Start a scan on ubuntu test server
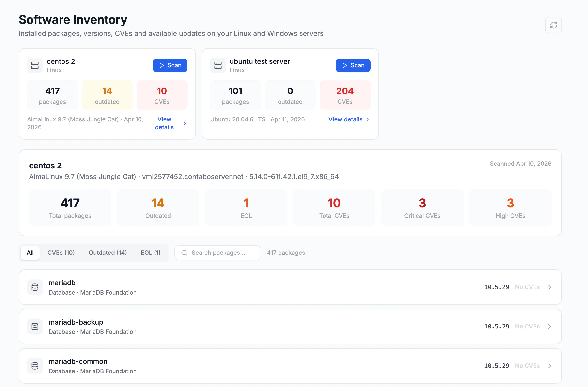 click(x=353, y=65)
